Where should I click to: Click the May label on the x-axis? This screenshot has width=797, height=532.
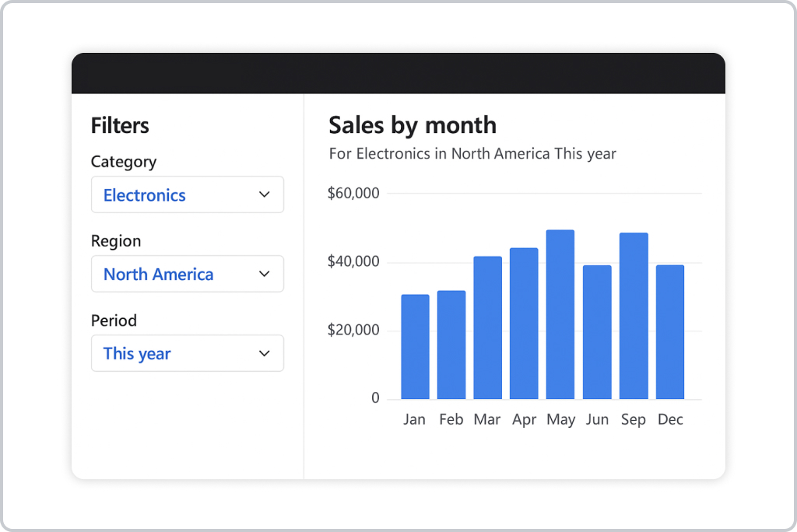pyautogui.click(x=560, y=420)
